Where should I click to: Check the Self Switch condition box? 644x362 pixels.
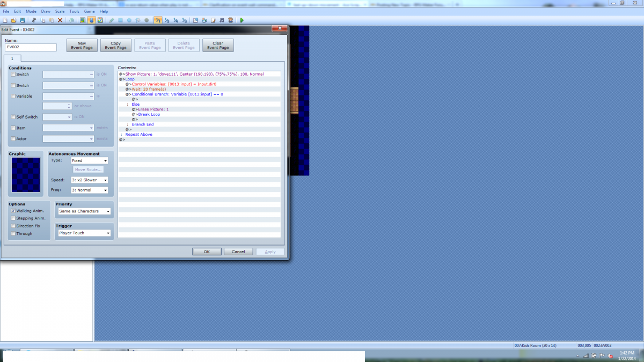(13, 117)
